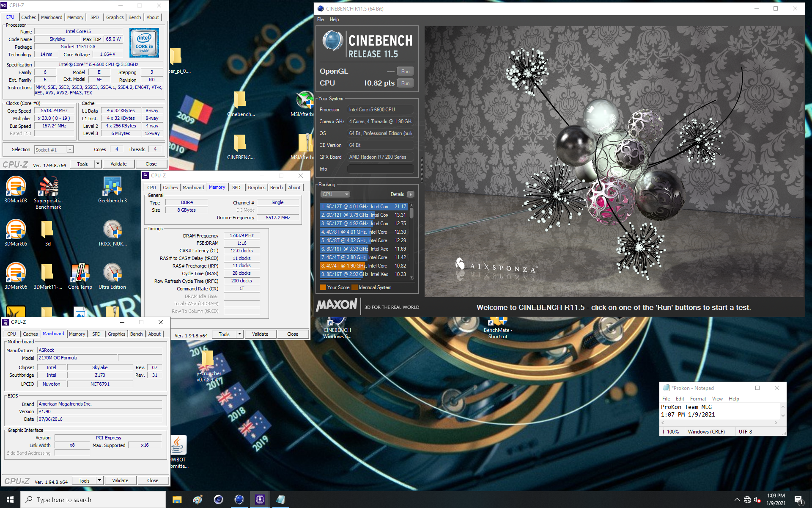Switch to Caches tab in top CPU-Z

tap(29, 17)
